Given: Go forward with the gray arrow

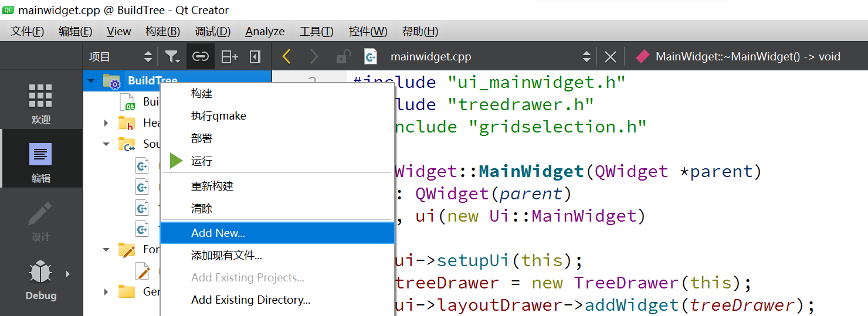Looking at the screenshot, I should 314,57.
